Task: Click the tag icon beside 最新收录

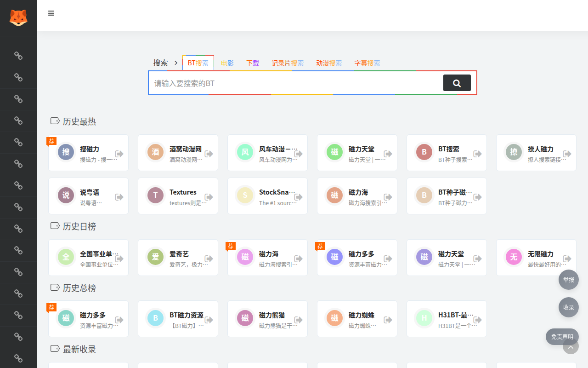Action: pos(55,349)
